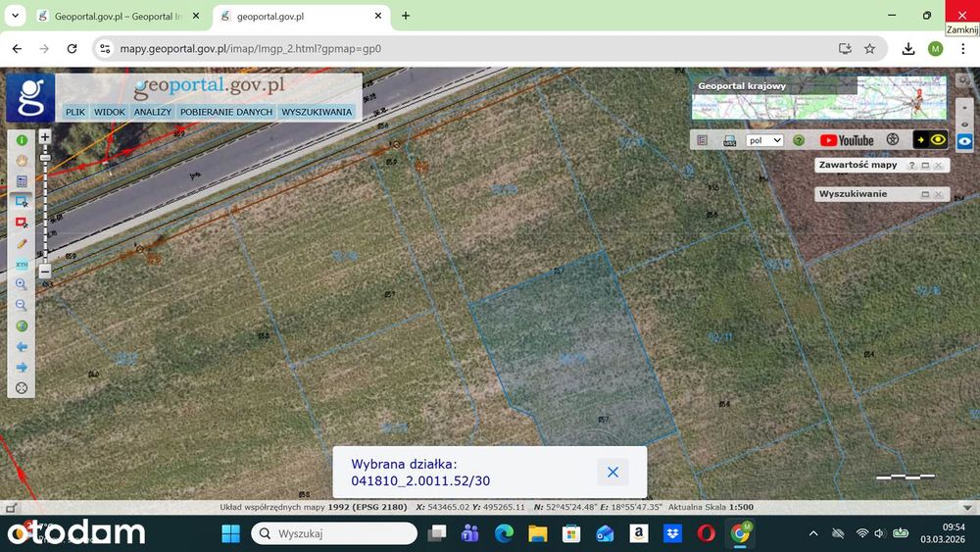Open a new browser tab

pos(406,16)
